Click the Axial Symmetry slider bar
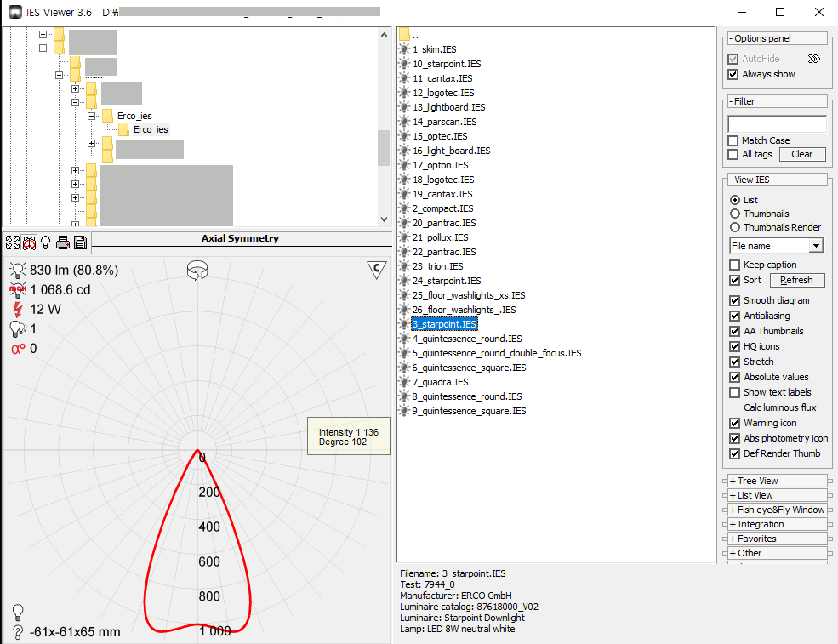 (x=242, y=248)
